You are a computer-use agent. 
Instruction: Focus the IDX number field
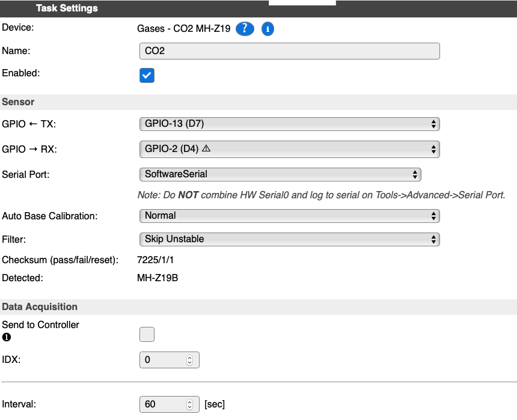(x=170, y=360)
